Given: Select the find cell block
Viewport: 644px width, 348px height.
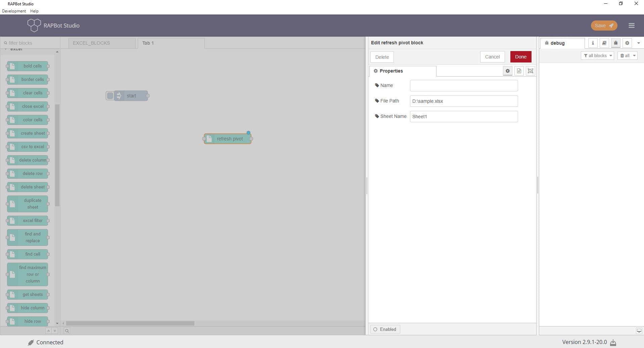Looking at the screenshot, I should pyautogui.click(x=28, y=254).
